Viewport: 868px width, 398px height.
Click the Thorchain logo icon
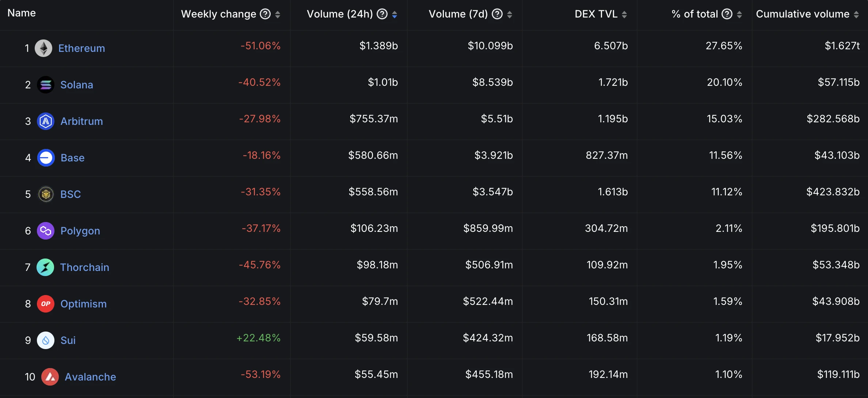[45, 267]
